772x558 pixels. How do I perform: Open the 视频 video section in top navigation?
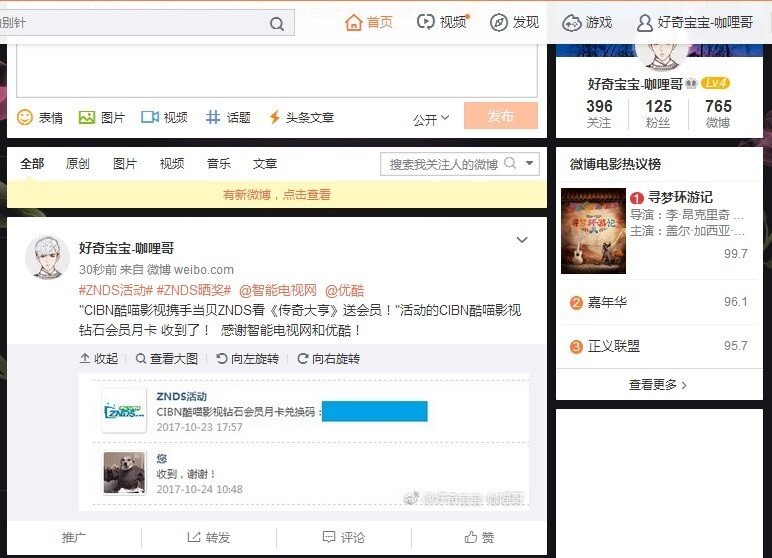click(x=443, y=22)
